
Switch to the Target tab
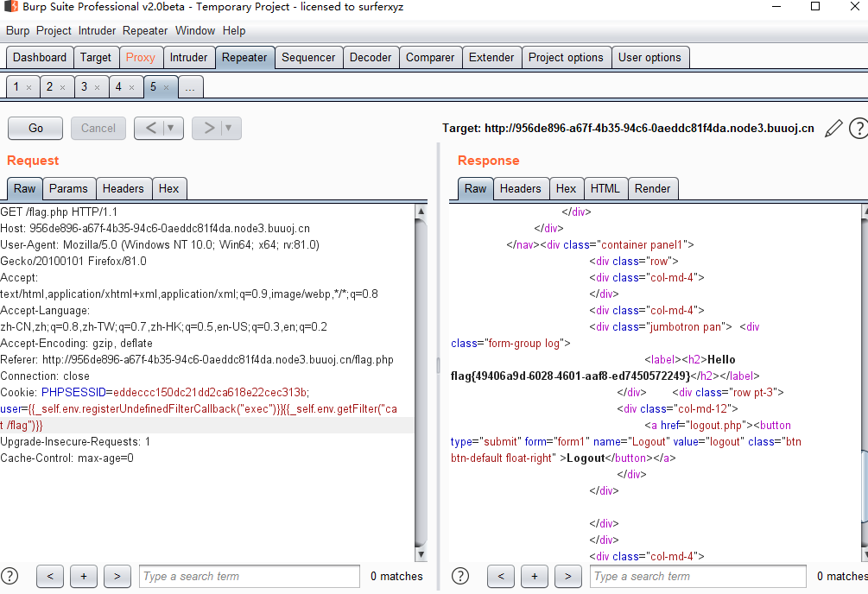(x=96, y=58)
